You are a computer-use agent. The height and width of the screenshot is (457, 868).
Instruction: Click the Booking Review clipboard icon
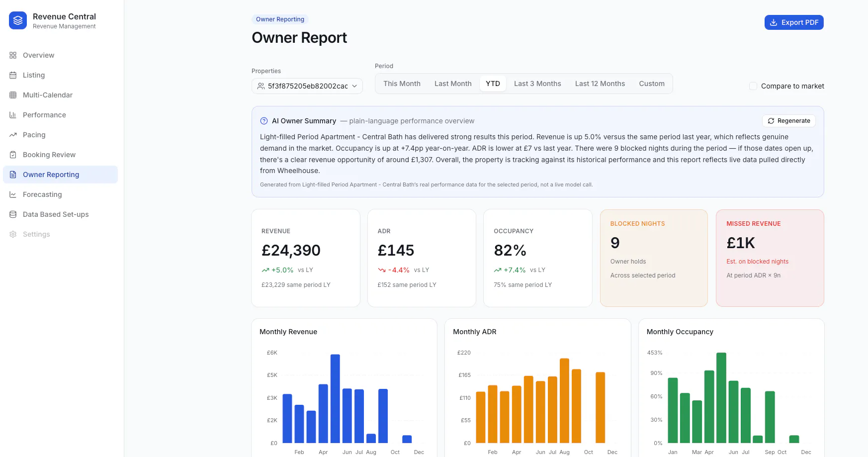coord(13,155)
